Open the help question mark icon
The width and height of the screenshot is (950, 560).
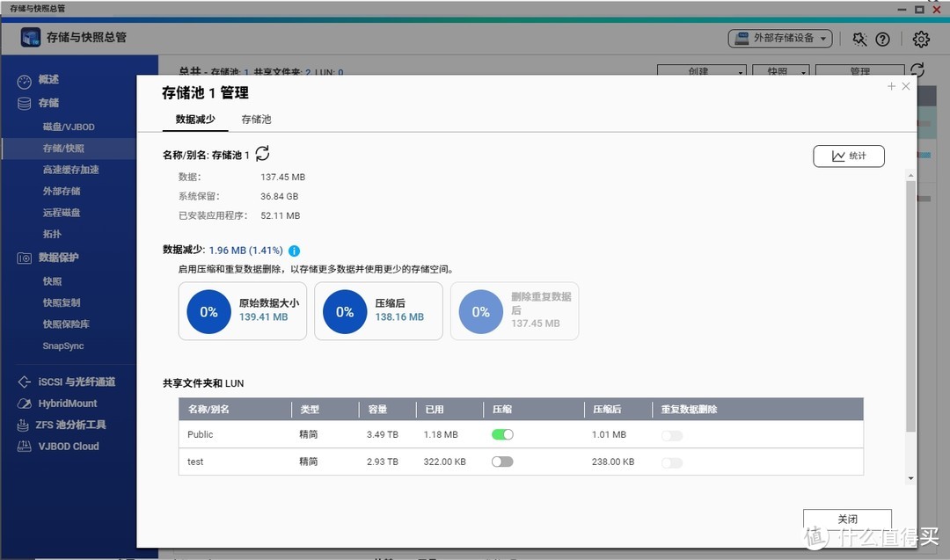882,39
